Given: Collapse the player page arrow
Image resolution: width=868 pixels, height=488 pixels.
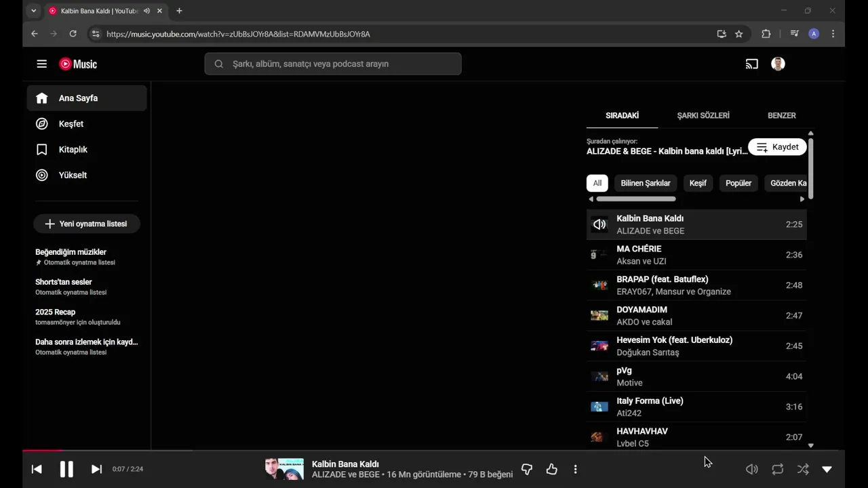Looking at the screenshot, I should [x=827, y=469].
